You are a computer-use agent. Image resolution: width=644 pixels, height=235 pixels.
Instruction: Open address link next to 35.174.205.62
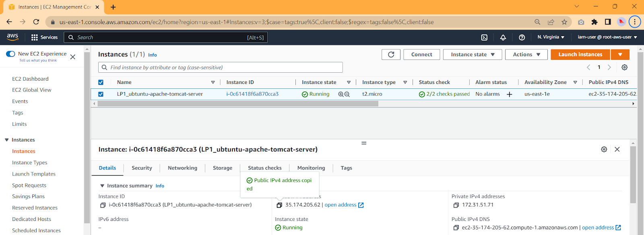pyautogui.click(x=344, y=205)
